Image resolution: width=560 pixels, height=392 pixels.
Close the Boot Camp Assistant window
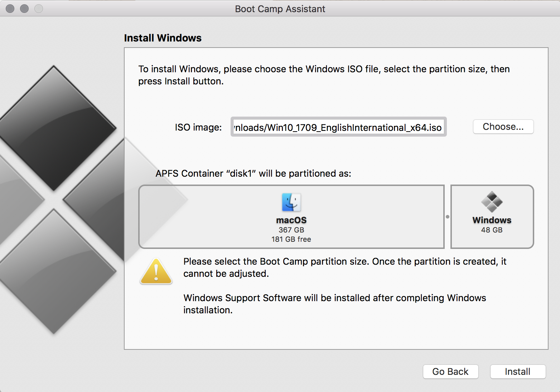pyautogui.click(x=10, y=9)
